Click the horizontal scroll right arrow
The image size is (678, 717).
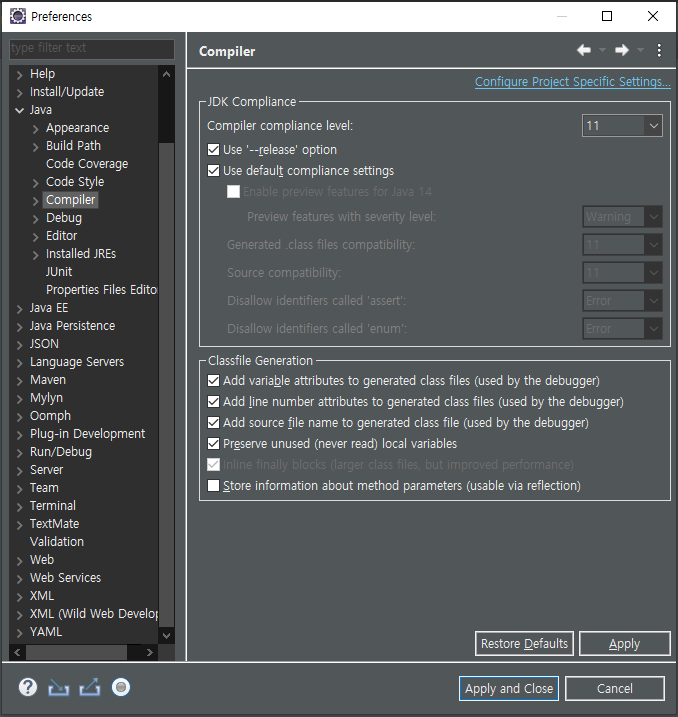149,653
